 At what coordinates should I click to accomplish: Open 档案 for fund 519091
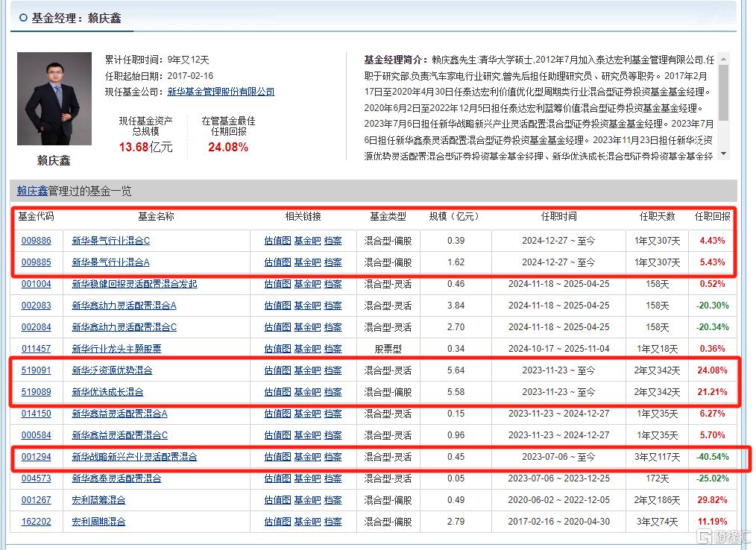point(333,370)
